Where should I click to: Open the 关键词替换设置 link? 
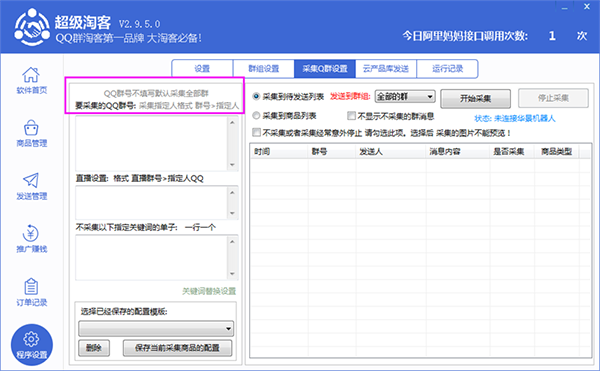coord(209,291)
